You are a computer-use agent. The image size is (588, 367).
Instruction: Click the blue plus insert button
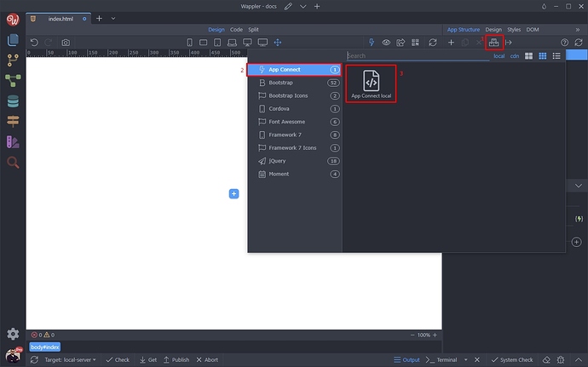click(233, 194)
